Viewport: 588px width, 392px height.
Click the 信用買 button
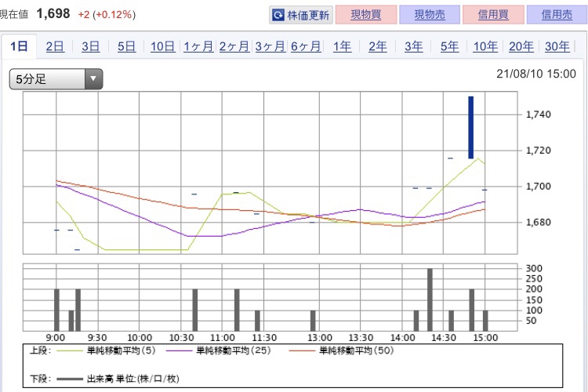pyautogui.click(x=493, y=15)
